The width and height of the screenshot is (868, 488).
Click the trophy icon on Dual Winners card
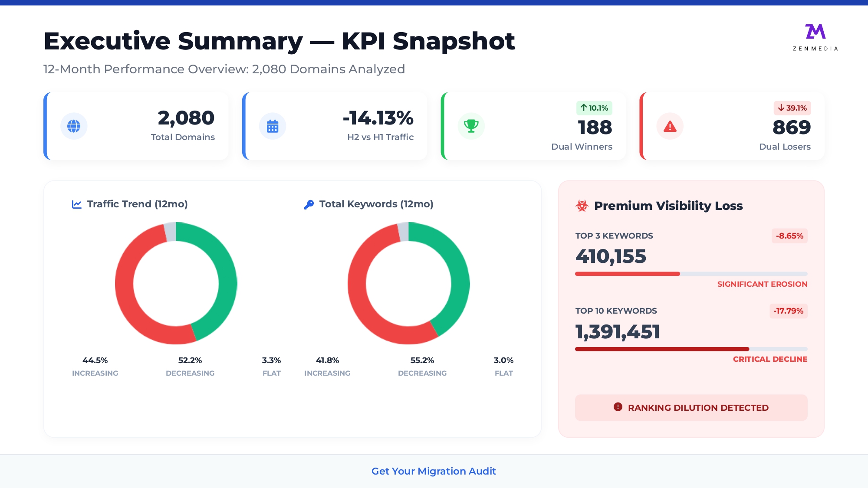click(471, 126)
